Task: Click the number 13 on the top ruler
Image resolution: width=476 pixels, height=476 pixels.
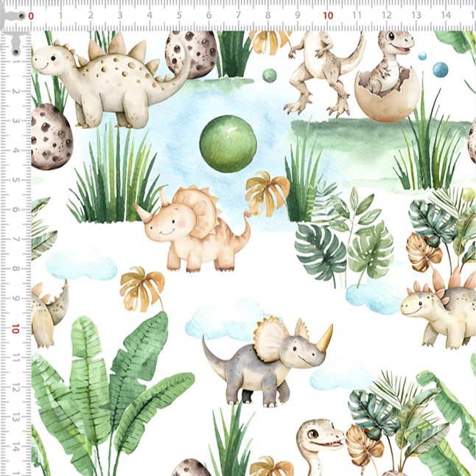Action: pyautogui.click(x=416, y=15)
